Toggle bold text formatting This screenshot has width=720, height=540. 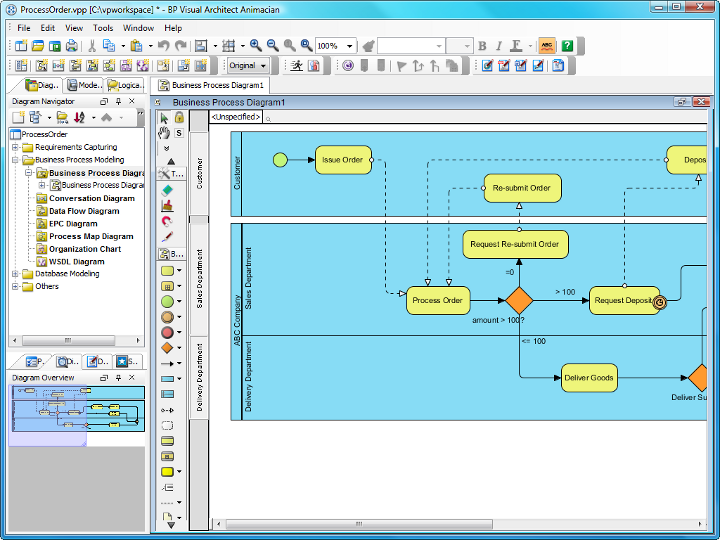[x=482, y=45]
